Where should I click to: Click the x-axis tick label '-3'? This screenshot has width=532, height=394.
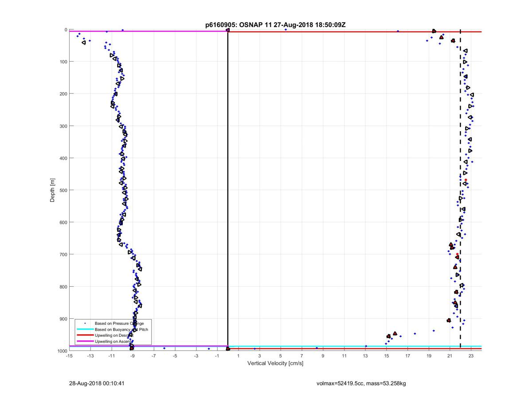(196, 356)
